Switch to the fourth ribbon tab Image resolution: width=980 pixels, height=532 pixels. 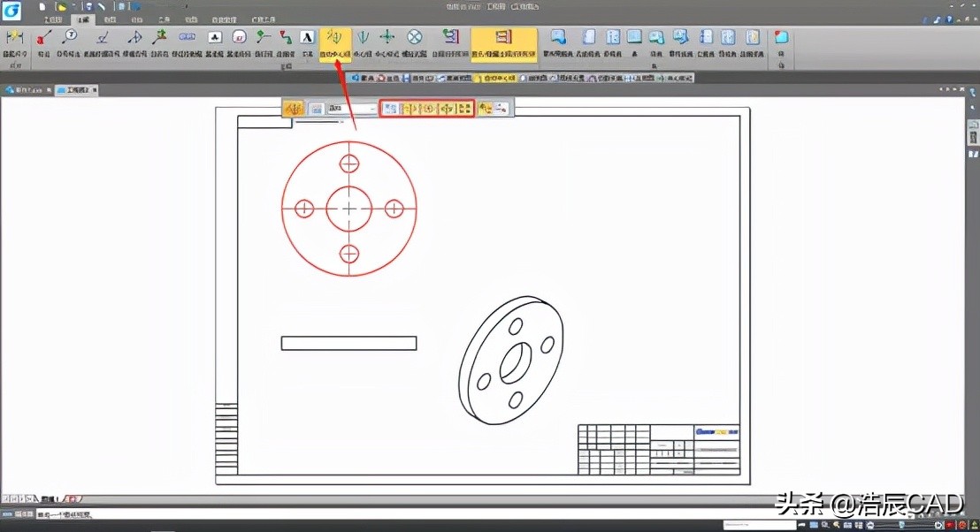point(137,20)
